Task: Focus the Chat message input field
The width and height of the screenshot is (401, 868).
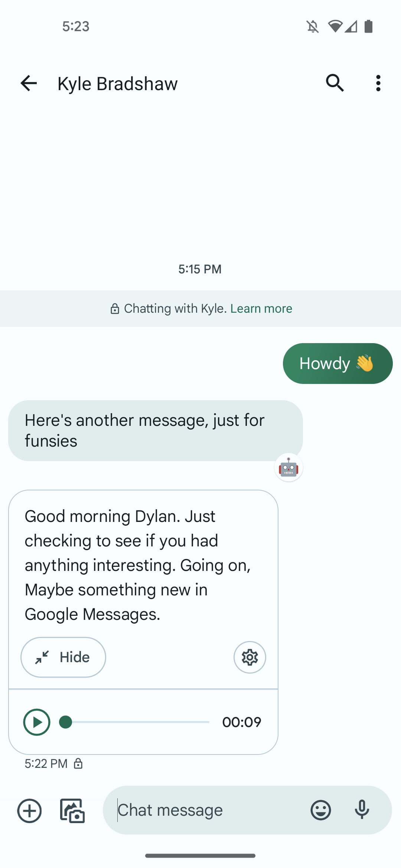Action: pyautogui.click(x=208, y=810)
